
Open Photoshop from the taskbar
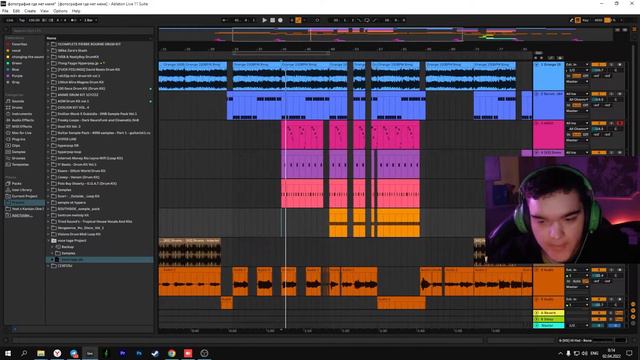pos(139,353)
